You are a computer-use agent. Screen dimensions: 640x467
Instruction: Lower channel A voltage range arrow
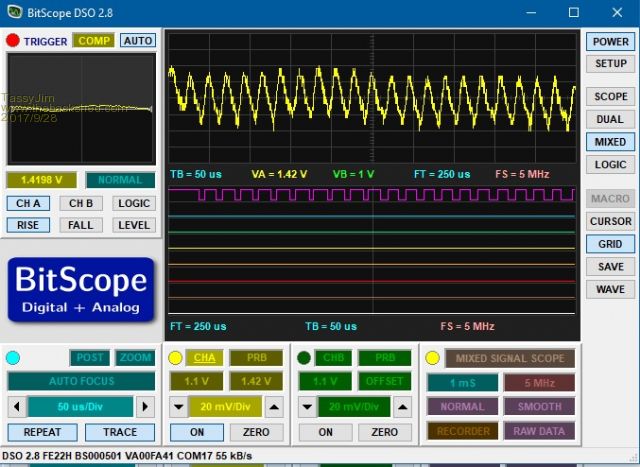coord(179,407)
